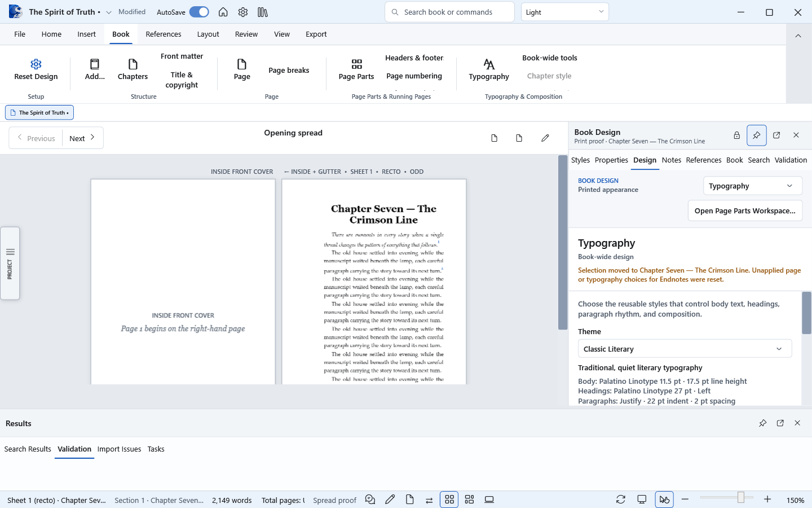The image size is (812, 508).
Task: Lock the Book Design panel
Action: tap(736, 135)
